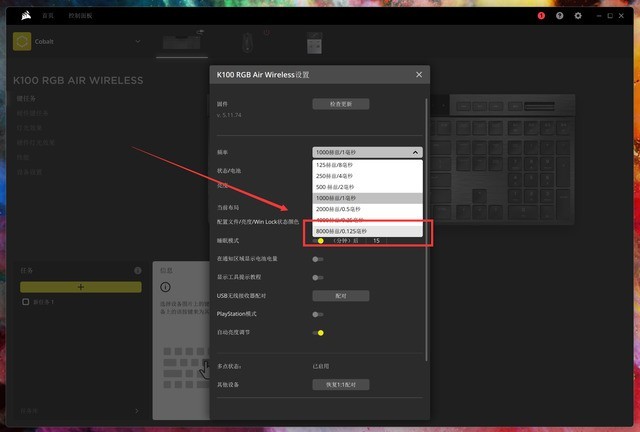Choose 8000 Hz / 0.125 ms polling option
Viewport: 640px width, 432px height.
(367, 231)
